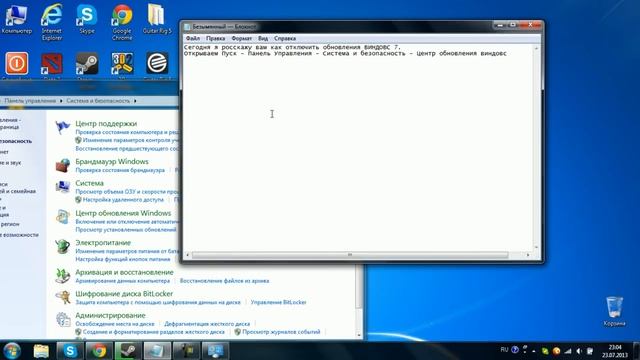Open the Центр обновления Windows heading link
Viewport: 640px width, 360px height.
(x=123, y=213)
